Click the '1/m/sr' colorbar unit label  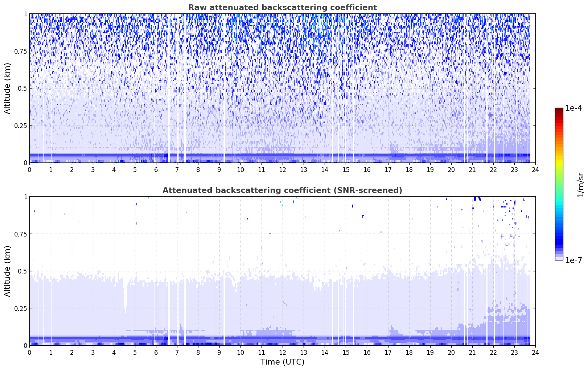pos(580,184)
